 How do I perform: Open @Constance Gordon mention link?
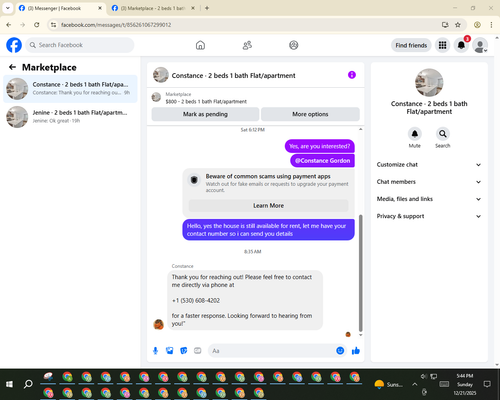tap(322, 161)
